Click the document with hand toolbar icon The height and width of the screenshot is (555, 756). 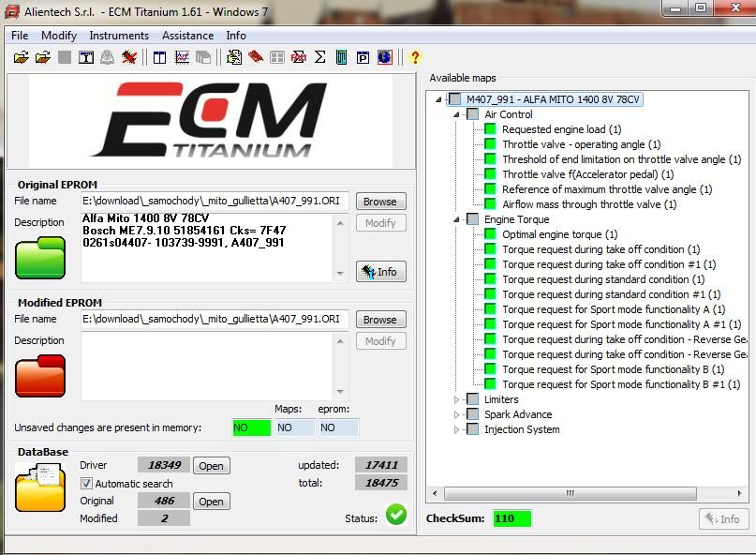pos(234,57)
